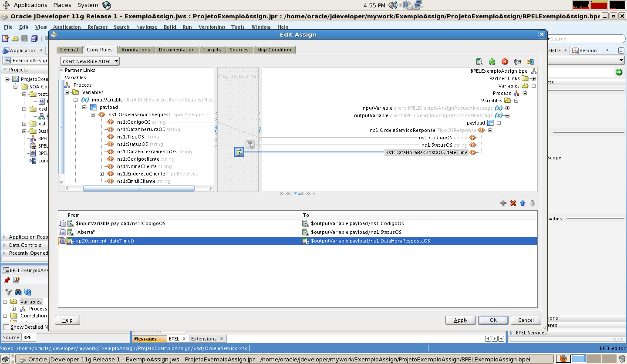The image size is (627, 364).
Task: Collapse target outputVariable node
Action: [507, 115]
